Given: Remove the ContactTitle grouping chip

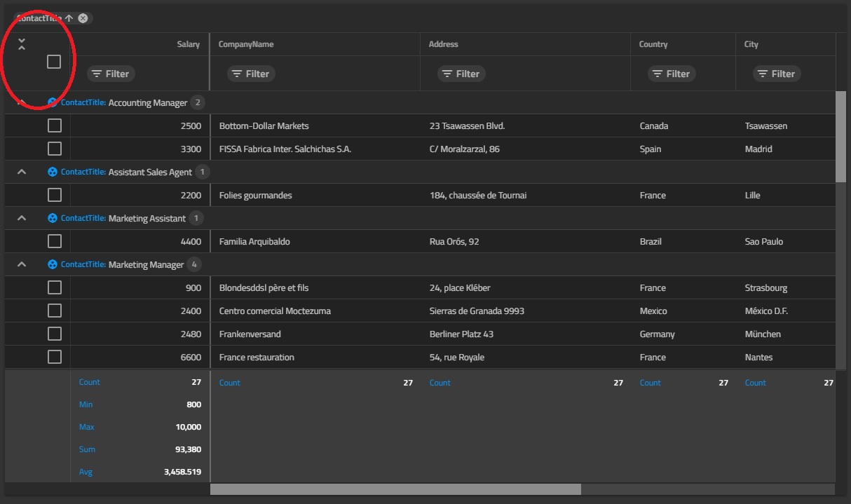Looking at the screenshot, I should [x=82, y=18].
